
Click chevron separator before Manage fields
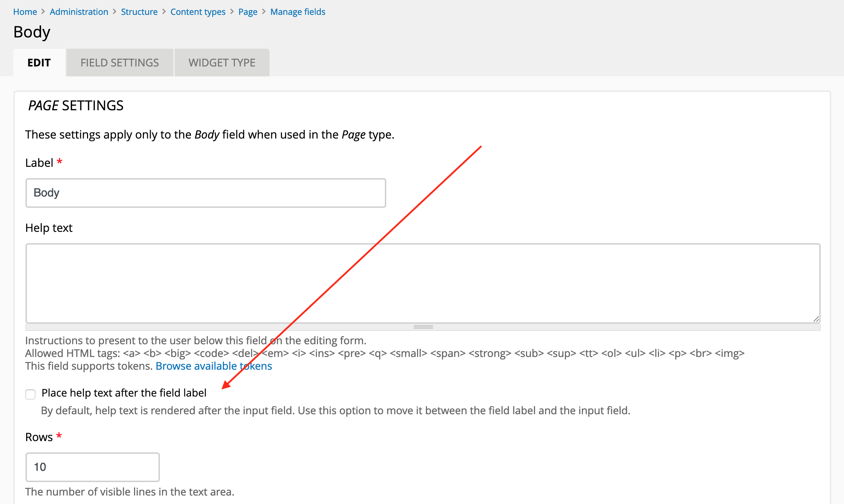(x=264, y=12)
